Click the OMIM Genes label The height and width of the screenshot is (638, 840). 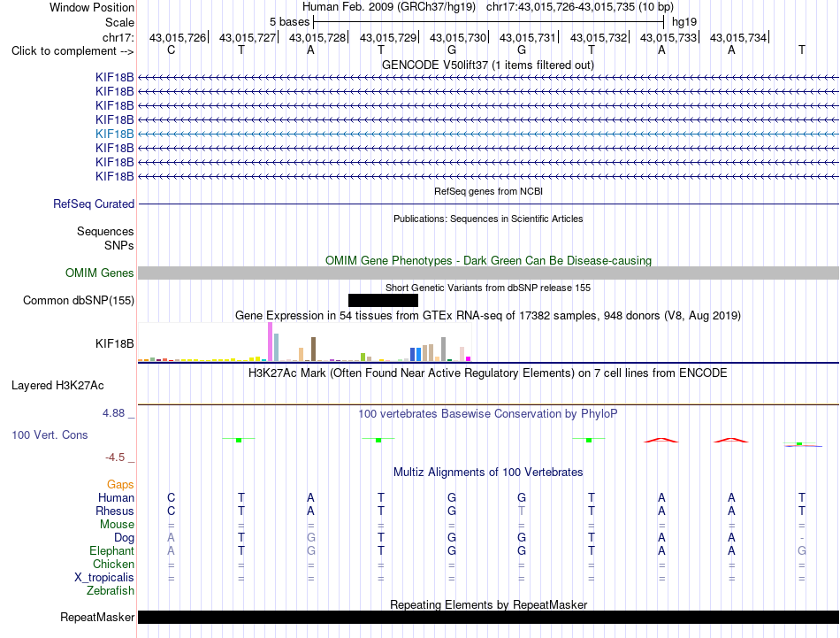[x=99, y=273]
